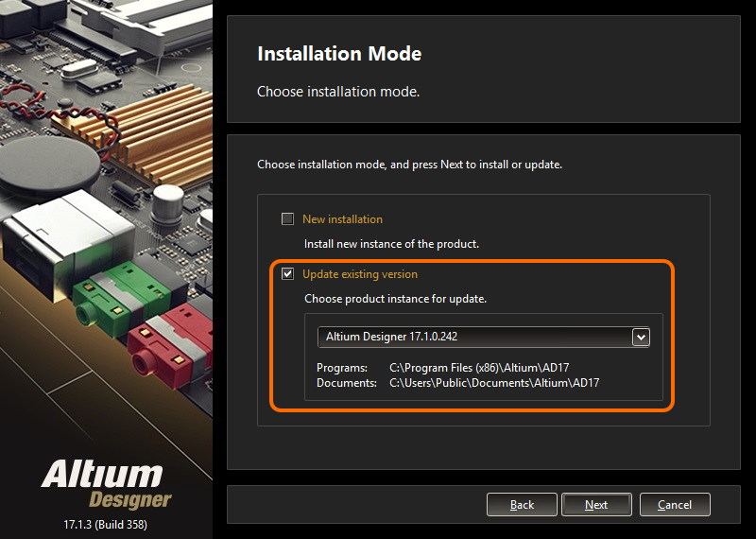
Task: Uncheck the Update existing version checkbox
Action: (x=288, y=274)
